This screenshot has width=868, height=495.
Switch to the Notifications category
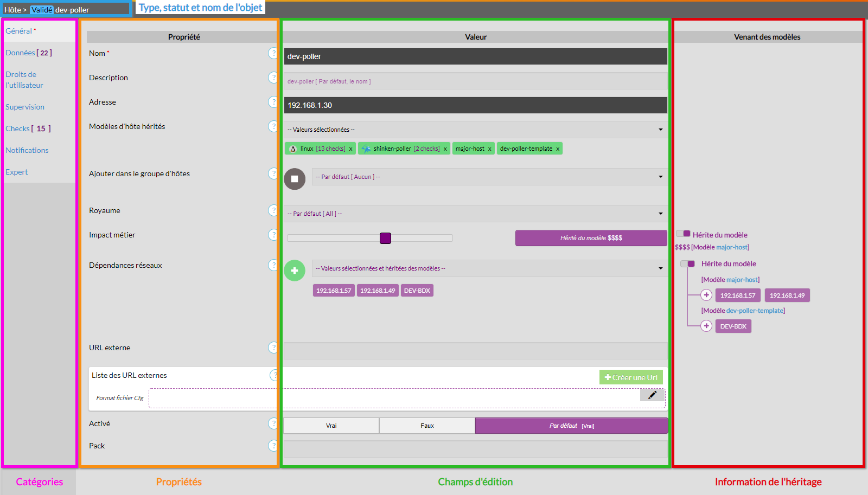[x=27, y=150]
